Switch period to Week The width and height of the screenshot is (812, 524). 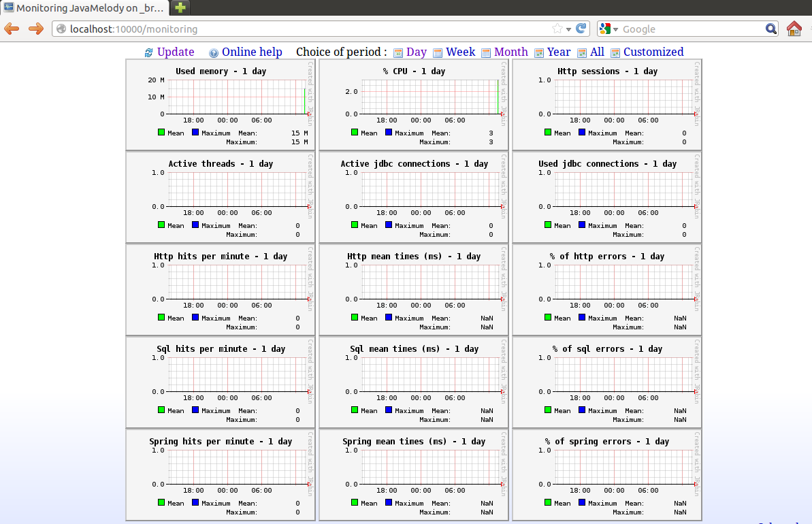[x=460, y=52]
